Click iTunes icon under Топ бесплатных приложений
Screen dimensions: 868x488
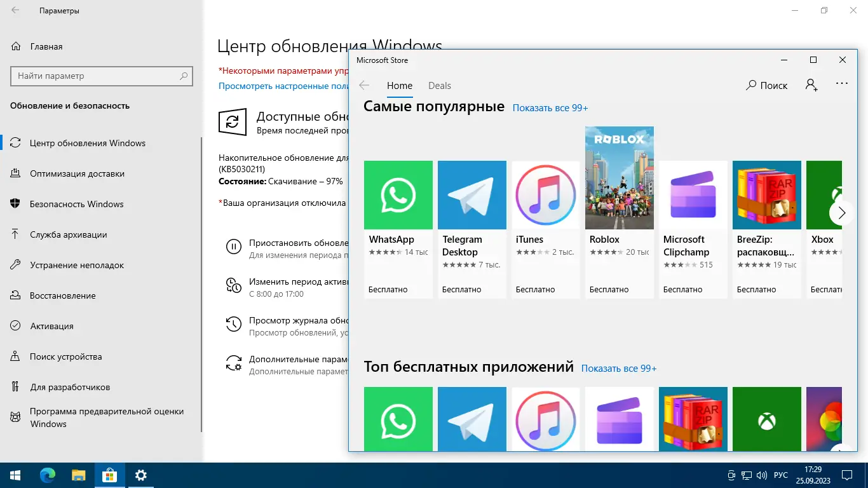(546, 419)
